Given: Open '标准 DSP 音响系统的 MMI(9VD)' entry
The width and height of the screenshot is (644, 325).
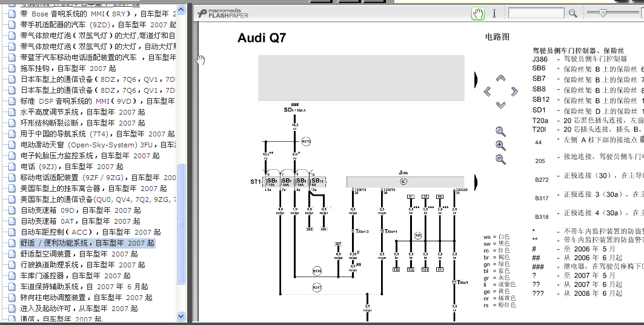Looking at the screenshot, I should point(98,101).
